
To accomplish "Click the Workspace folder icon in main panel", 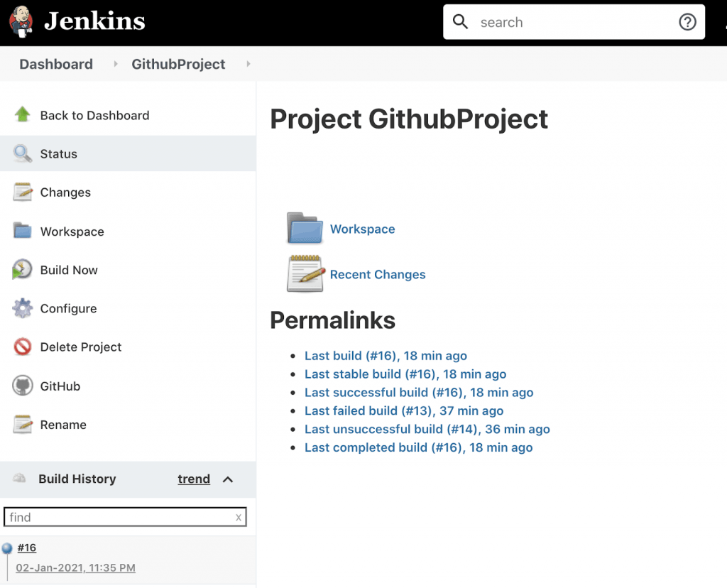I will click(x=305, y=229).
